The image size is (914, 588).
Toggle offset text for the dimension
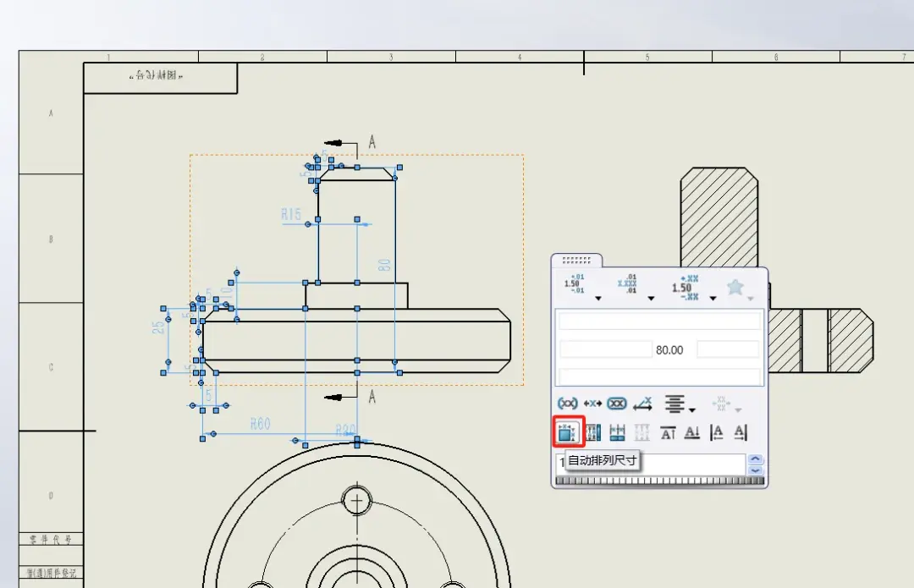click(x=642, y=404)
